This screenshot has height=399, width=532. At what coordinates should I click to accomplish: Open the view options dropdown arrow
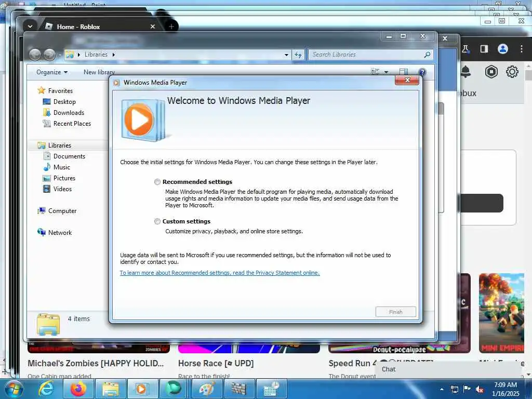point(386,72)
